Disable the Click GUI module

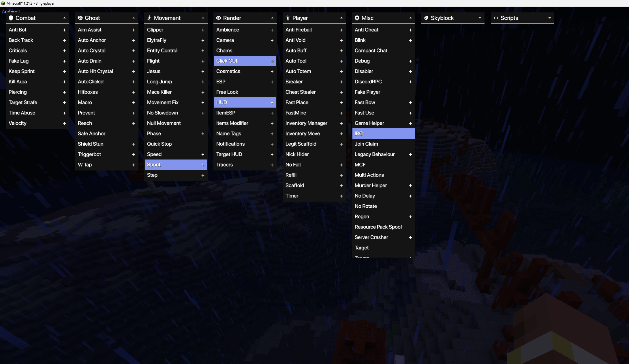tap(245, 61)
